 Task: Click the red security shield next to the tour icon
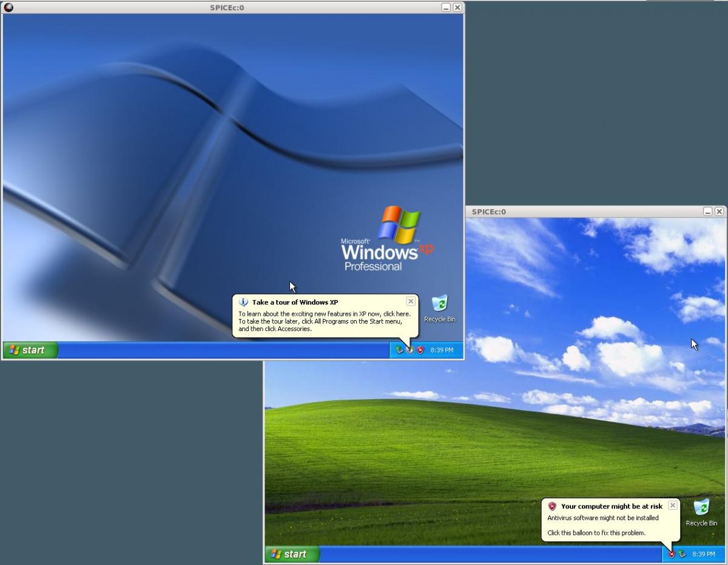click(420, 350)
